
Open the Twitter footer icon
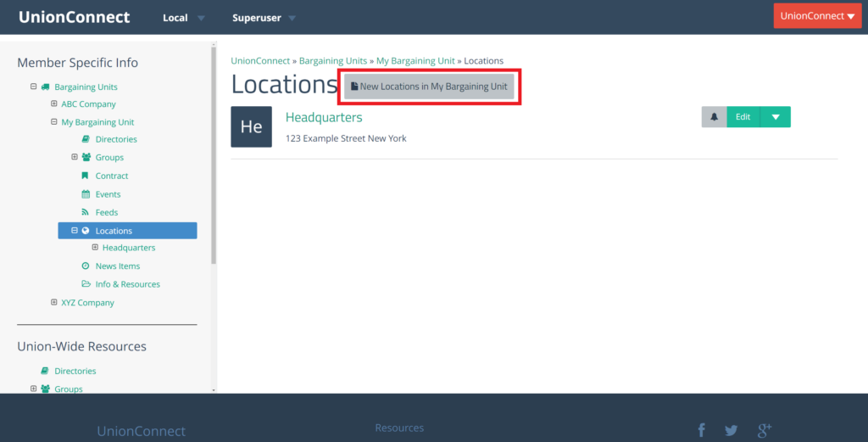732,430
